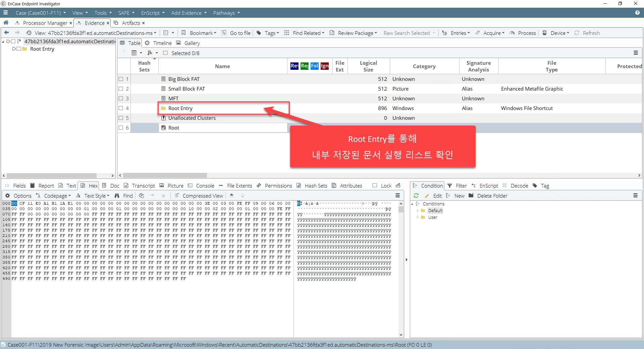Switch to the Decode tab

point(515,186)
